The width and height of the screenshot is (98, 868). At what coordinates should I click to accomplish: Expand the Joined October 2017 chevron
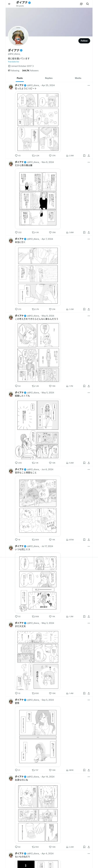point(33,66)
